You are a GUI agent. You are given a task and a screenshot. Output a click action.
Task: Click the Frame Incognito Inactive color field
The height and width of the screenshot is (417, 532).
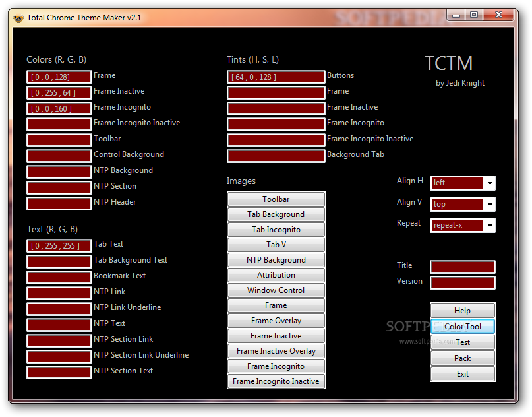tap(59, 124)
